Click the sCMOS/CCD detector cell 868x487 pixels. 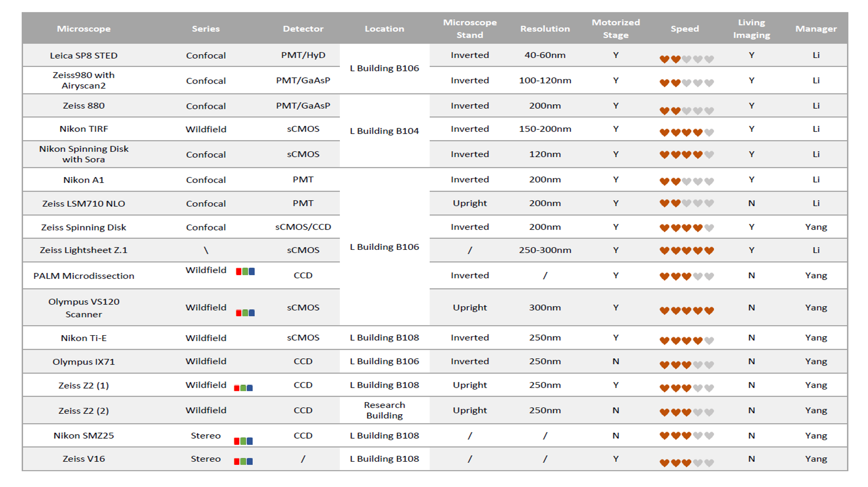coord(303,227)
